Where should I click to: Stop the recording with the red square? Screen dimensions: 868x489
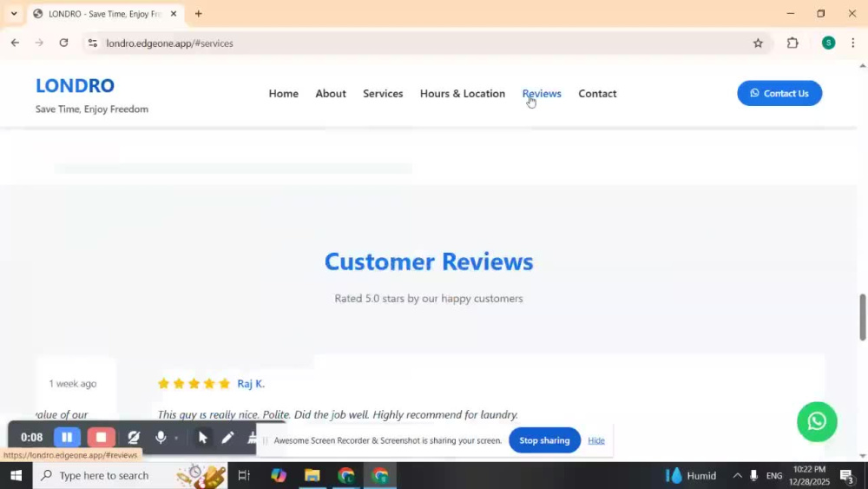101,438
